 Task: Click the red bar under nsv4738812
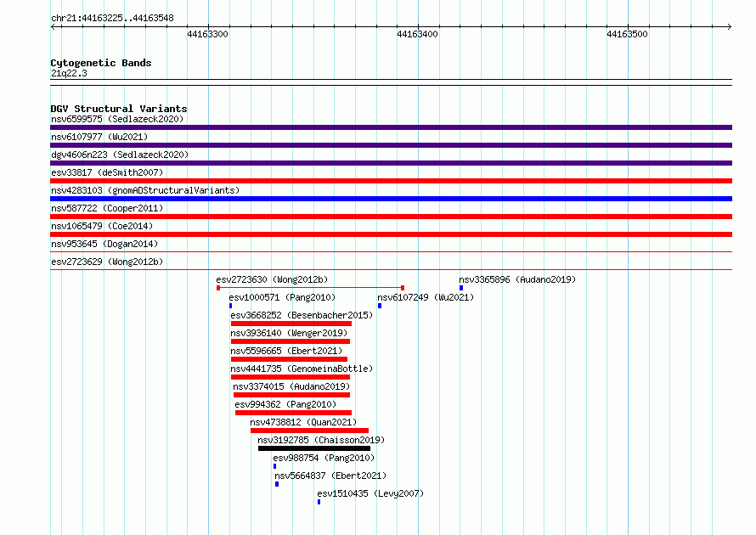pyautogui.click(x=309, y=431)
